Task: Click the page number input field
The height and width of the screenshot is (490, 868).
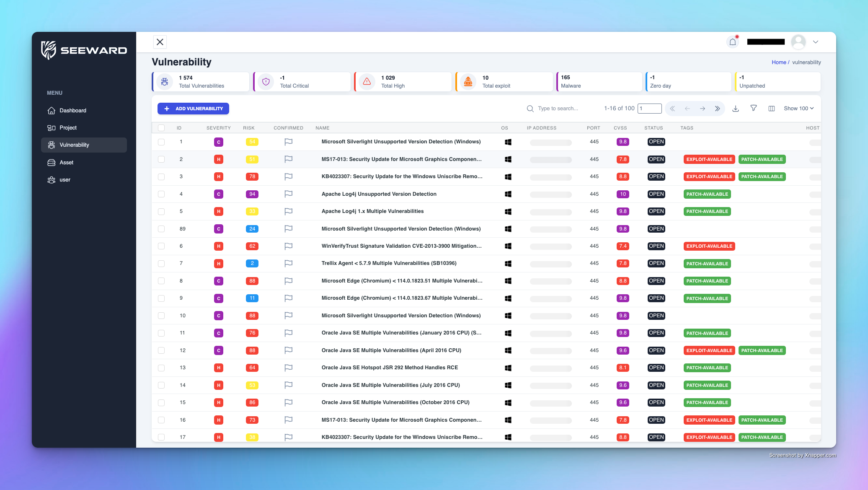Action: [649, 109]
